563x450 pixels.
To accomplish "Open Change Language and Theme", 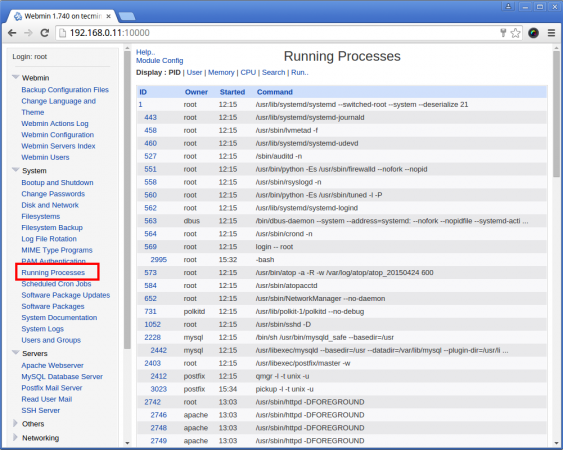I will point(59,107).
